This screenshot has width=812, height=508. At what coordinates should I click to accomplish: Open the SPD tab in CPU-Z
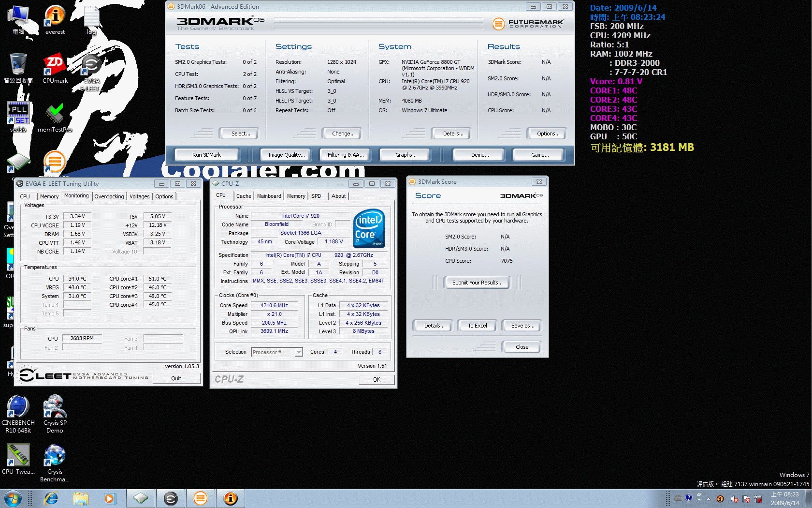click(x=316, y=196)
